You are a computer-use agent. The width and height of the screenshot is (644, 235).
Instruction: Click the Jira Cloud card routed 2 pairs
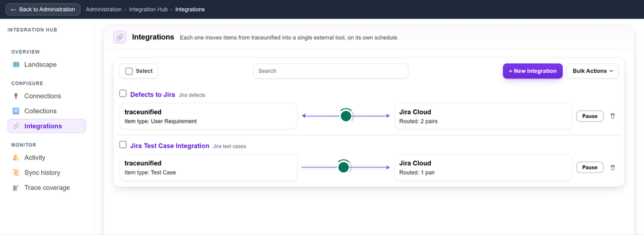[x=483, y=117]
